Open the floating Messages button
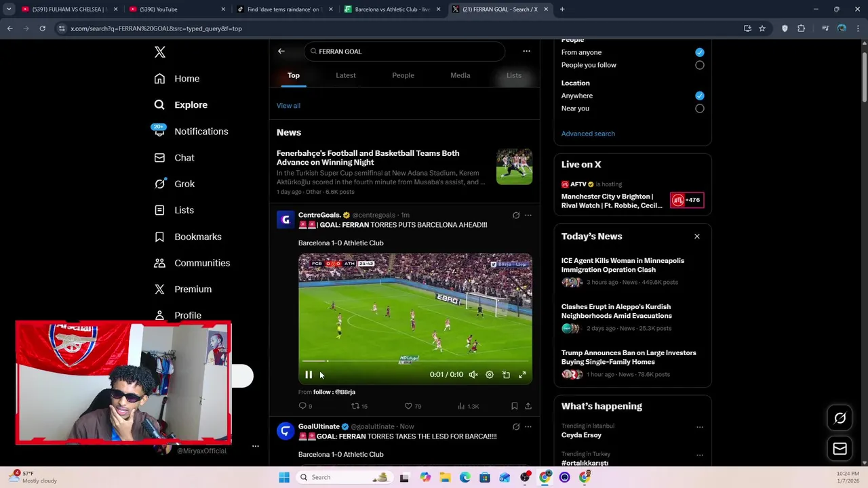 coord(840,449)
